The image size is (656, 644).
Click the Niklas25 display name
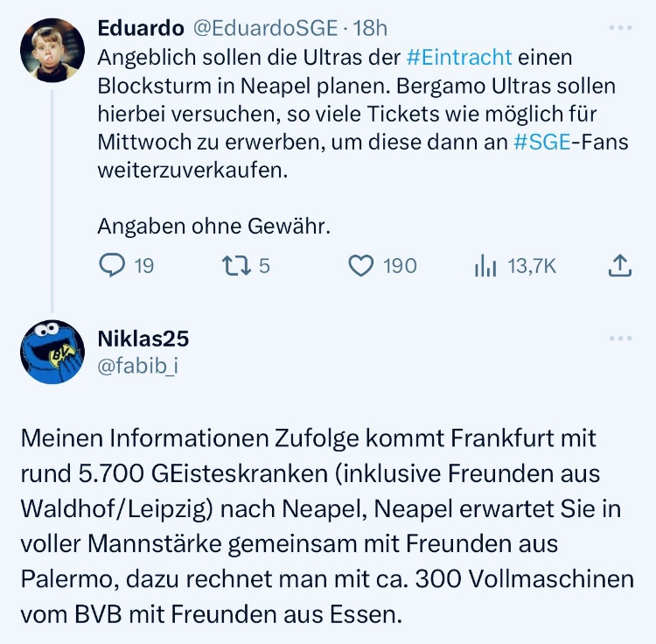pos(143,339)
